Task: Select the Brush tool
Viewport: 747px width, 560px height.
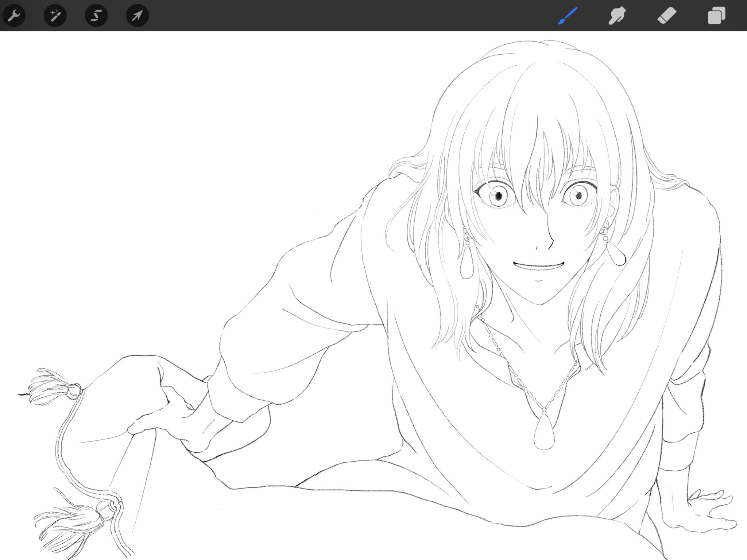Action: [568, 16]
